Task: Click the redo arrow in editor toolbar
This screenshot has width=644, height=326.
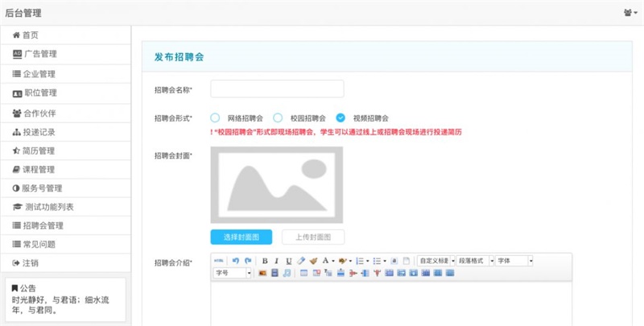Action: click(x=248, y=261)
